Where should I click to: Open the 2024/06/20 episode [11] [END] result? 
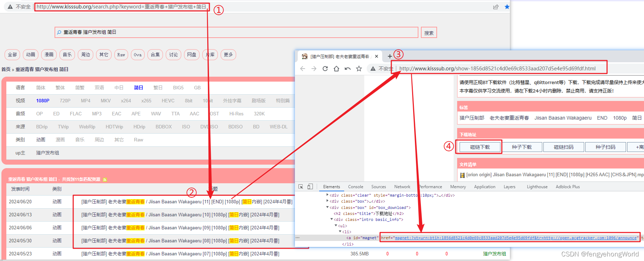(187, 202)
